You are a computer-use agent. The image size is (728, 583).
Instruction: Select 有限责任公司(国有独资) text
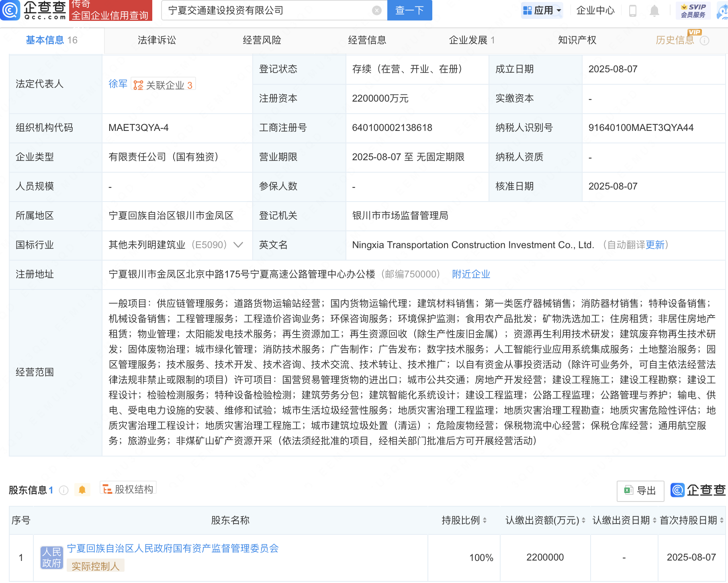166,157
